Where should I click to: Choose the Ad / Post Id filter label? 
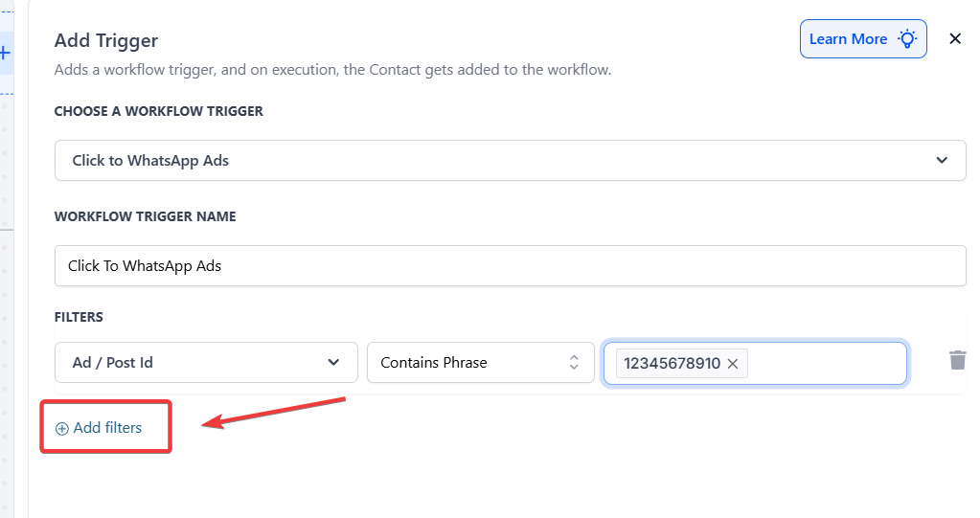113,362
